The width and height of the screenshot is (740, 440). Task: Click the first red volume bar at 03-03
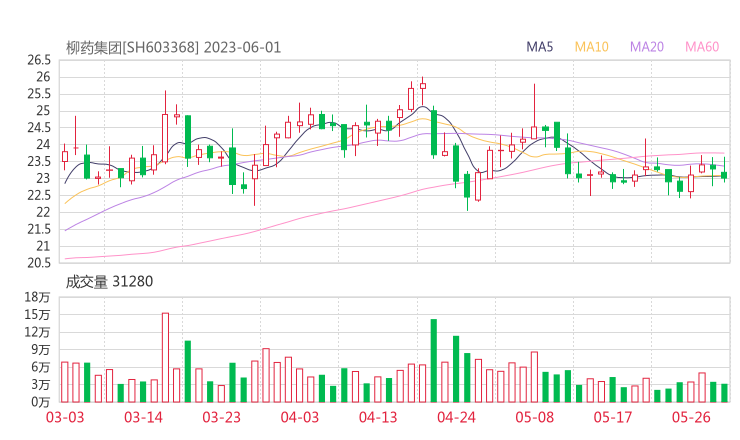[x=65, y=382]
